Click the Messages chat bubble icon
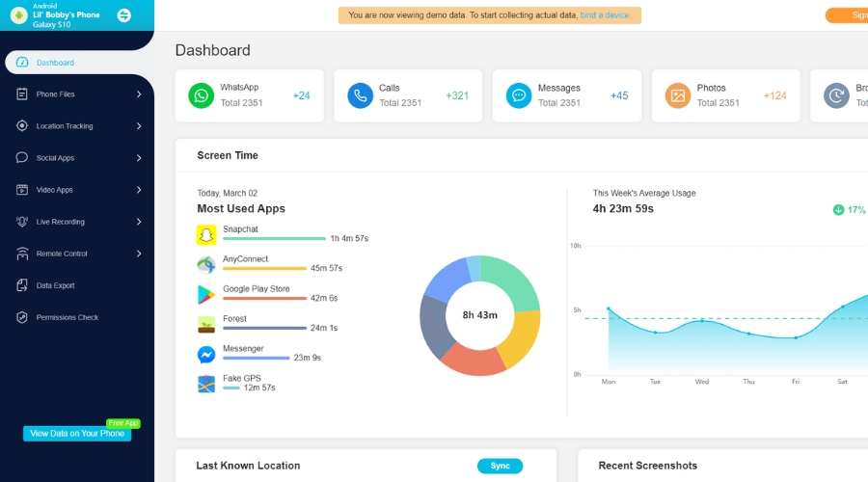 pyautogui.click(x=519, y=95)
